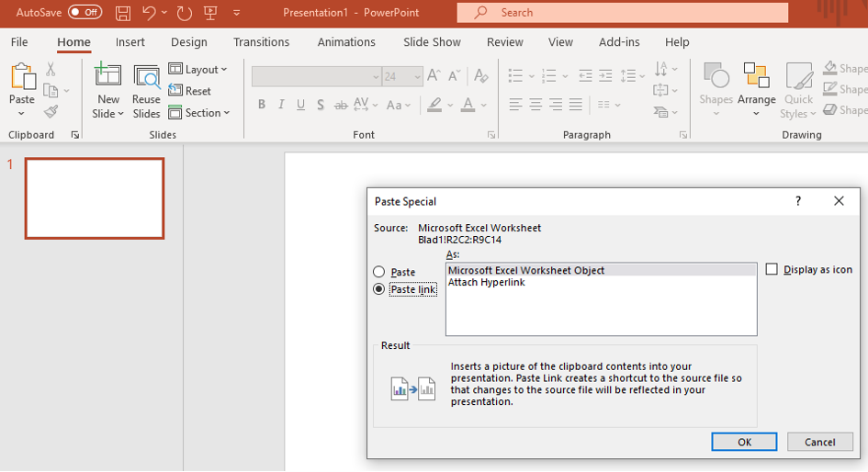Switch to the Insert tab
Image resolution: width=868 pixels, height=472 pixels.
click(130, 42)
